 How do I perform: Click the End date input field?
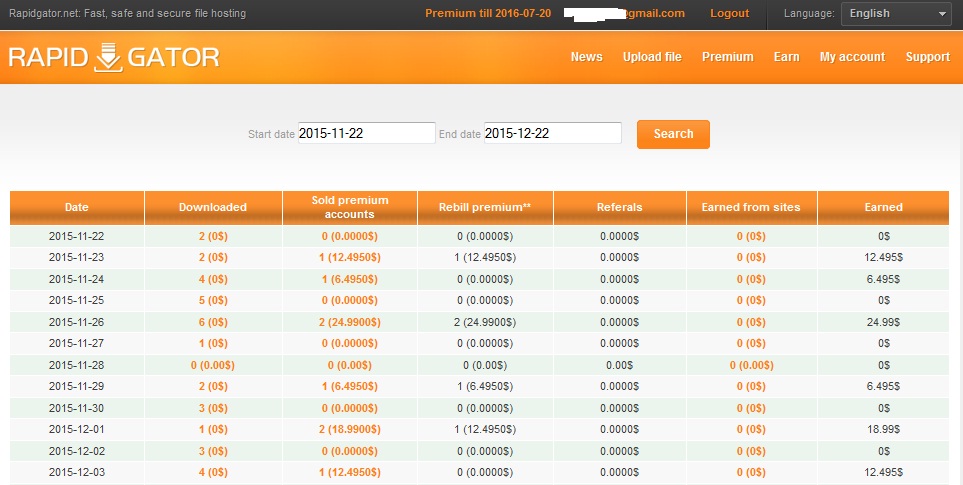point(552,133)
